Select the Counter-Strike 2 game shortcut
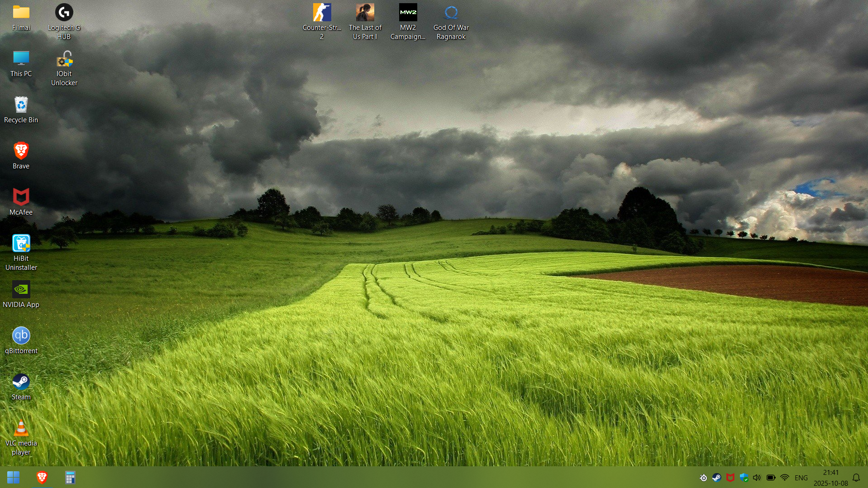This screenshot has width=868, height=488. (322, 22)
